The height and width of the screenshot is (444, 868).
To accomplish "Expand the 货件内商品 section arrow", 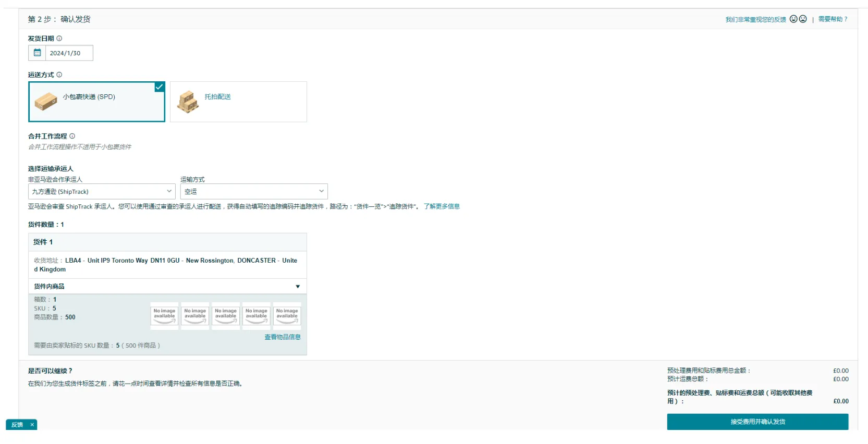I will click(x=298, y=287).
